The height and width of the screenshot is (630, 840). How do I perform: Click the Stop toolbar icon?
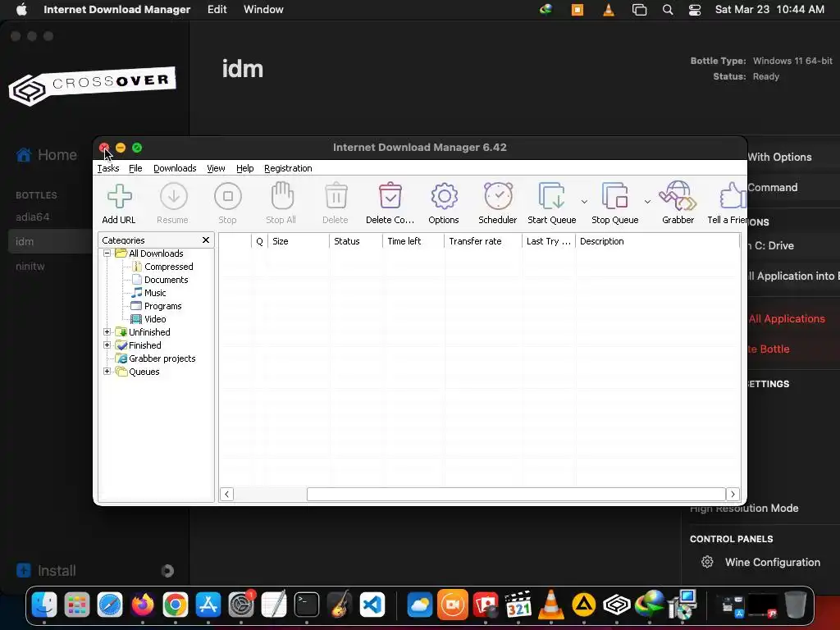[228, 197]
